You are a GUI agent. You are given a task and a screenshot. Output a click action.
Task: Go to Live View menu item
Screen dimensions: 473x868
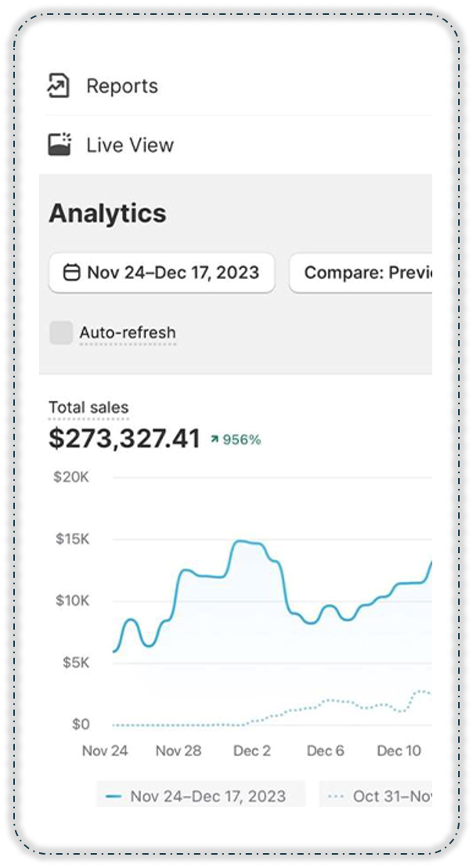point(130,145)
